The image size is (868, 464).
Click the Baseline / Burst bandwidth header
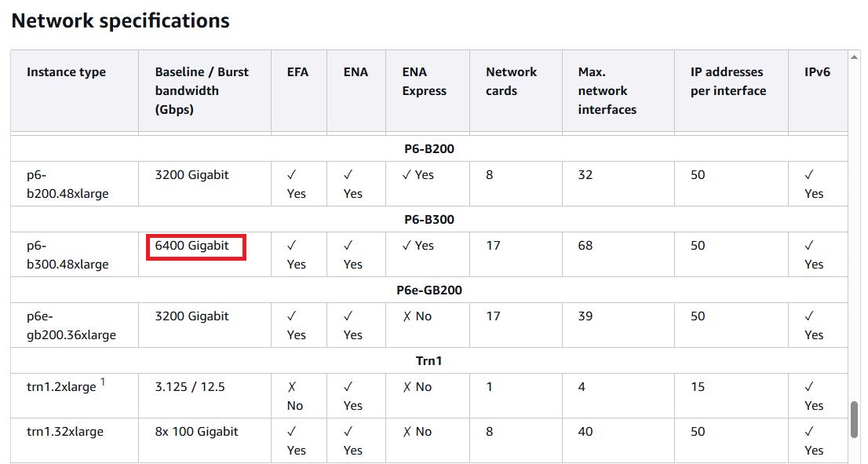[202, 90]
